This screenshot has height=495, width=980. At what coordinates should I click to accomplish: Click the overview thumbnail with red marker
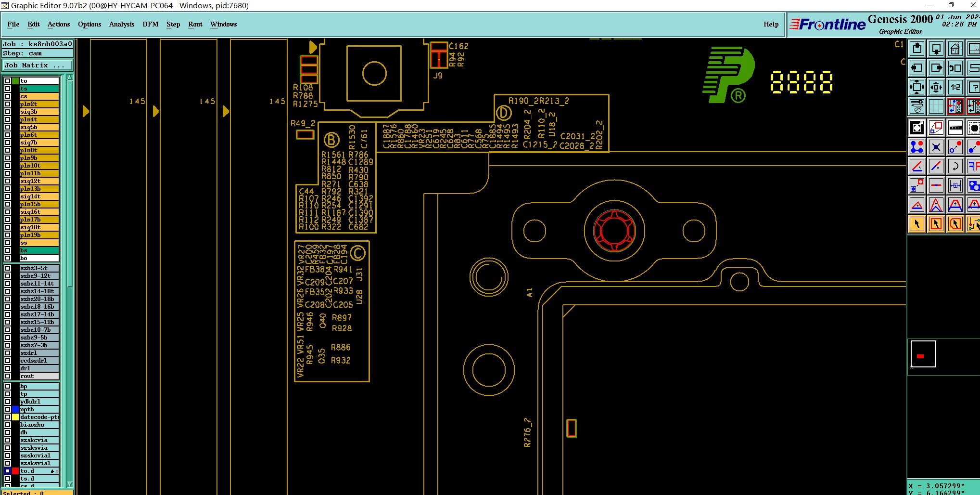(923, 354)
